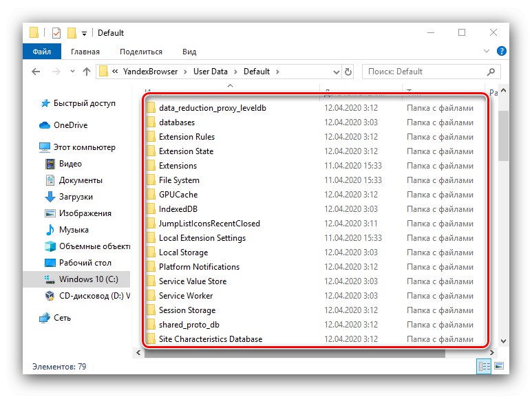Viewport: 532px width, 397px height.
Task: Expand the ribbon with the chevron
Action: pyautogui.click(x=486, y=51)
